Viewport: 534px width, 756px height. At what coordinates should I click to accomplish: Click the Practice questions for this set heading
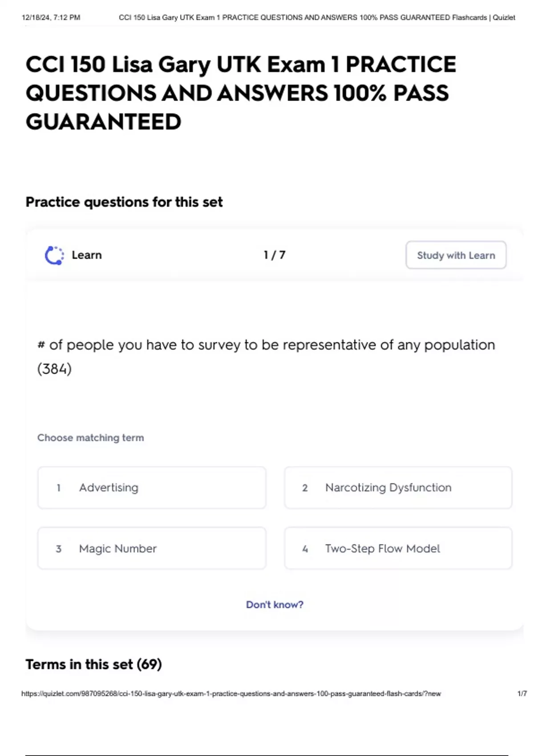click(x=124, y=202)
